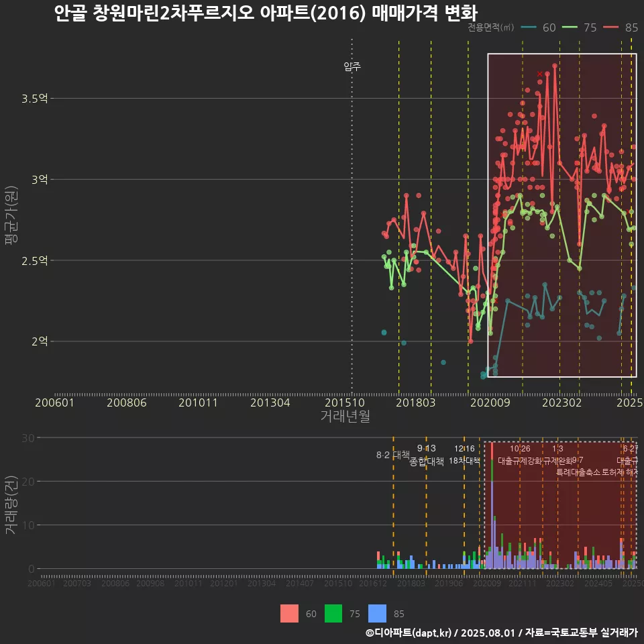Click the 대출규제강화 annotation text

coord(520,461)
